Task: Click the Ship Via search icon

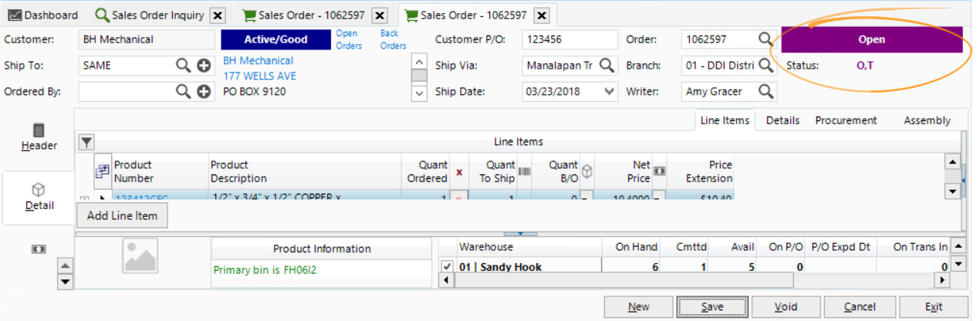Action: point(607,66)
